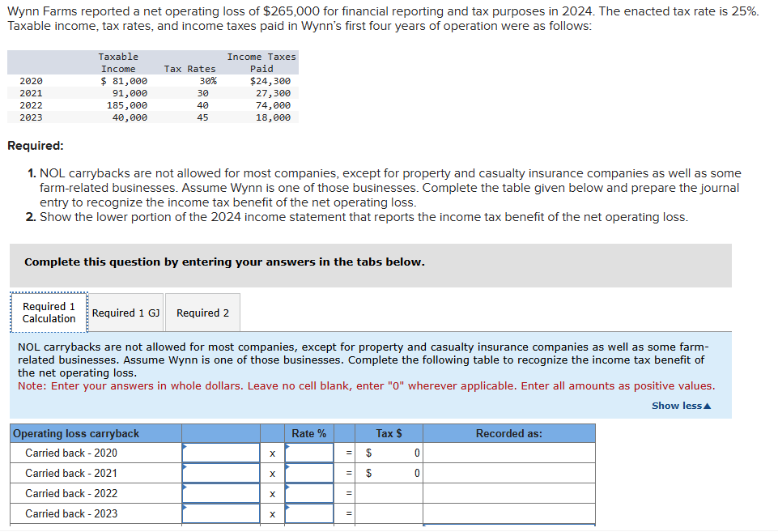Viewport: 778px width, 532px height.
Task: Click the 2020 carried back amount field
Action: pos(221,453)
